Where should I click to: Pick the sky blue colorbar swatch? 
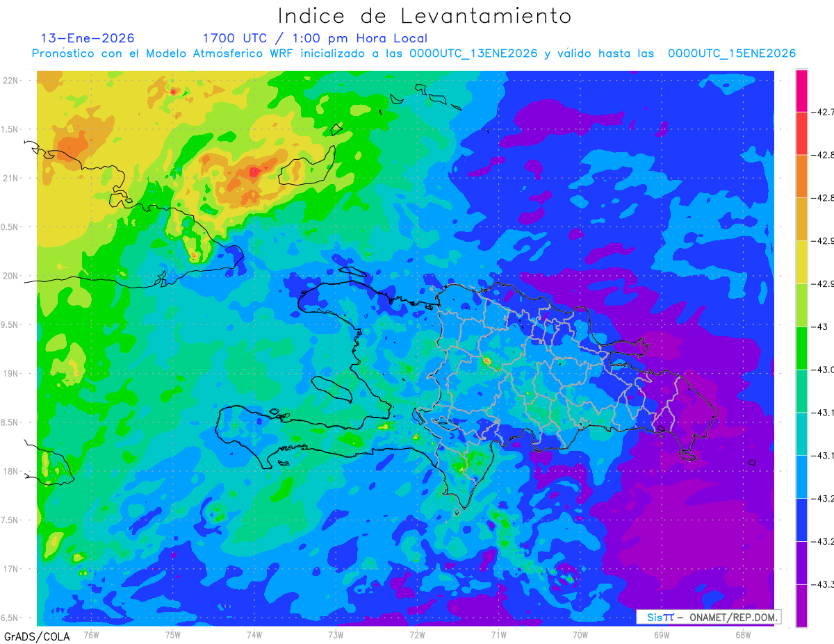[x=801, y=477]
